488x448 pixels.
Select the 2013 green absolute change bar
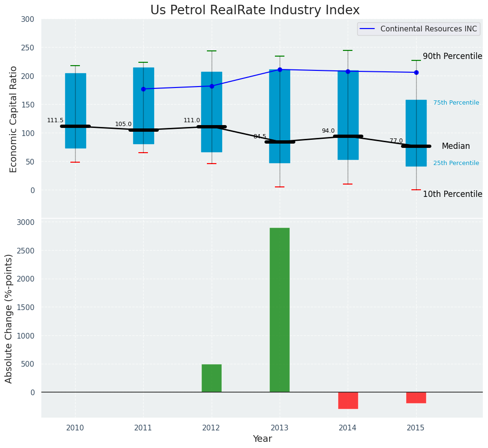(x=280, y=310)
